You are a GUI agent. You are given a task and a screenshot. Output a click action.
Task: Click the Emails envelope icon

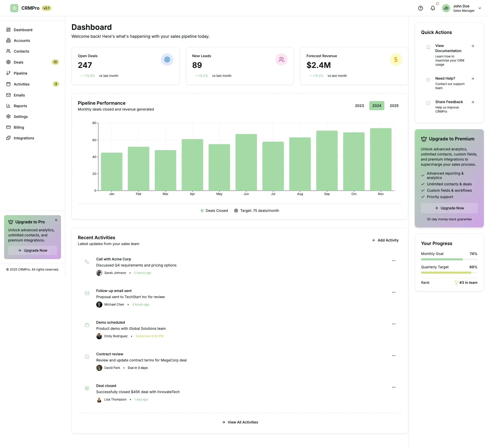(x=8, y=95)
